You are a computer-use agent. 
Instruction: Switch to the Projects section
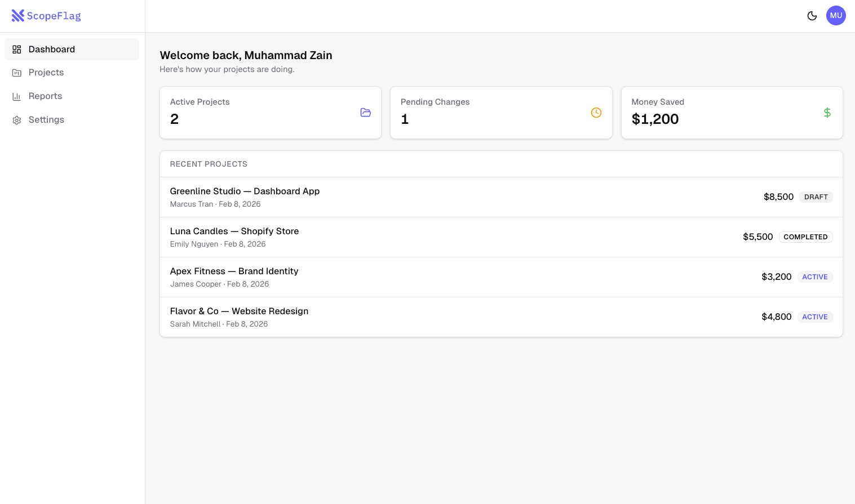(x=46, y=72)
